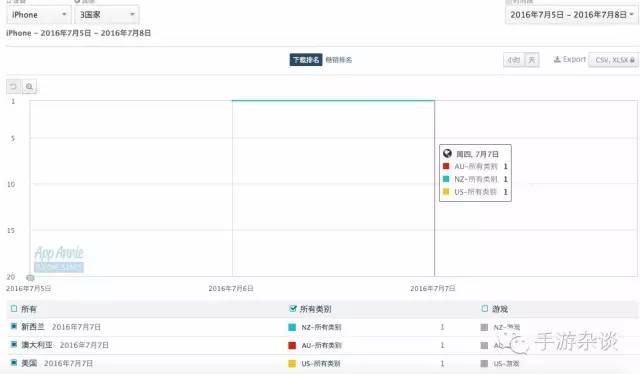Untick the 所有类别 checkbox
Viewport: 640px width, 374px height.
pos(293,309)
